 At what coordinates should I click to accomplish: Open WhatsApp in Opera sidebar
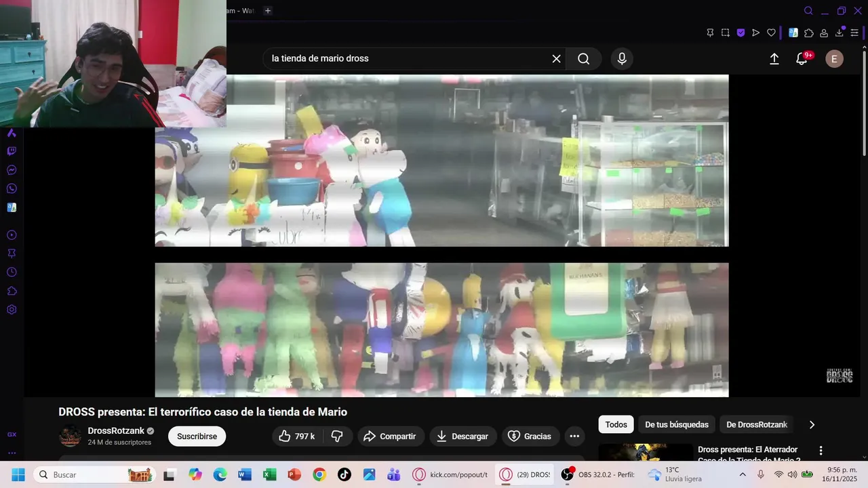(x=12, y=188)
